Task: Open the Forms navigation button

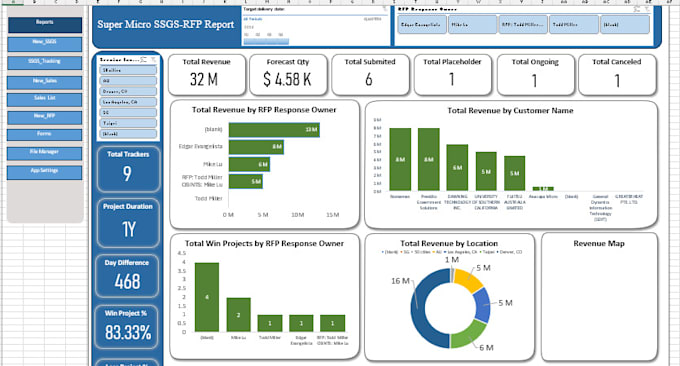Action: click(x=44, y=135)
